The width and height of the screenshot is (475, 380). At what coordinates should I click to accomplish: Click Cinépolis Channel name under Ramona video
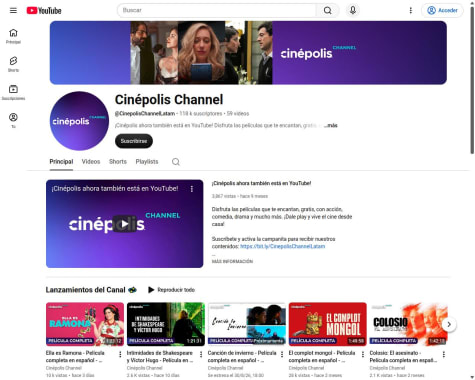(x=64, y=368)
